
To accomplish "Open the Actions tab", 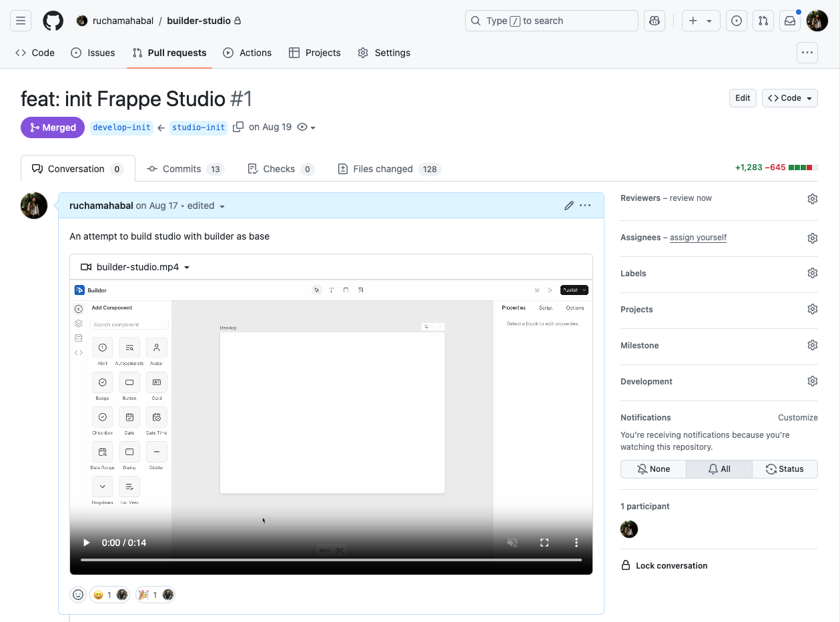I will (248, 53).
